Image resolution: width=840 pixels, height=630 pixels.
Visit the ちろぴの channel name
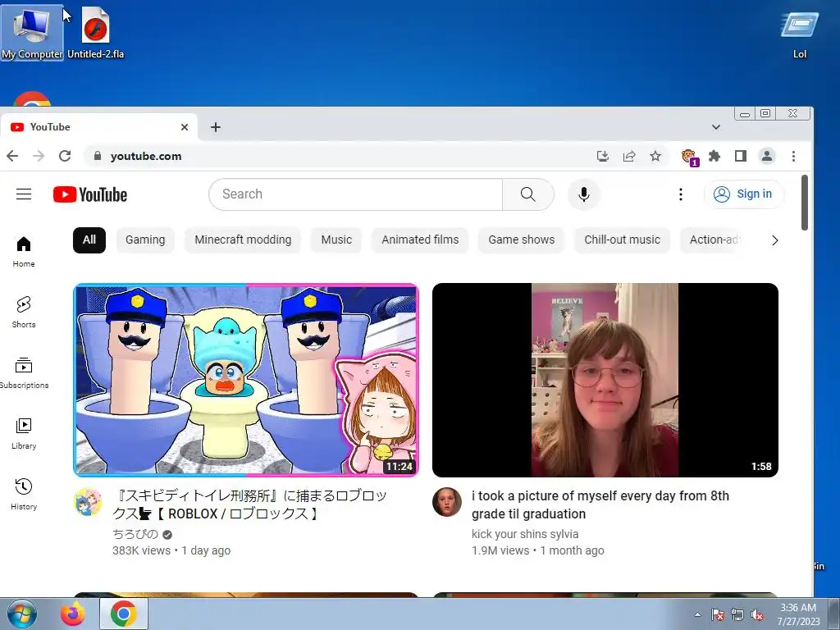click(135, 534)
